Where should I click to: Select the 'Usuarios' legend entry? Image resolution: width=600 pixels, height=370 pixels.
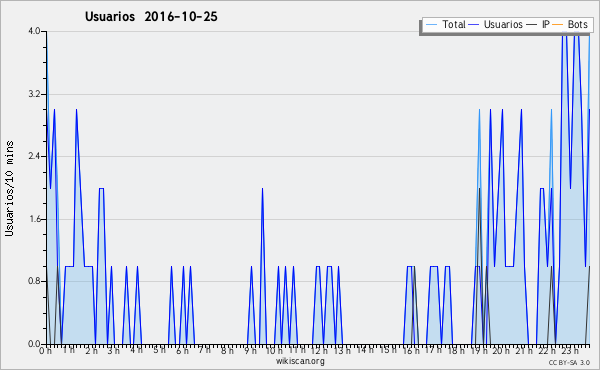495,24
